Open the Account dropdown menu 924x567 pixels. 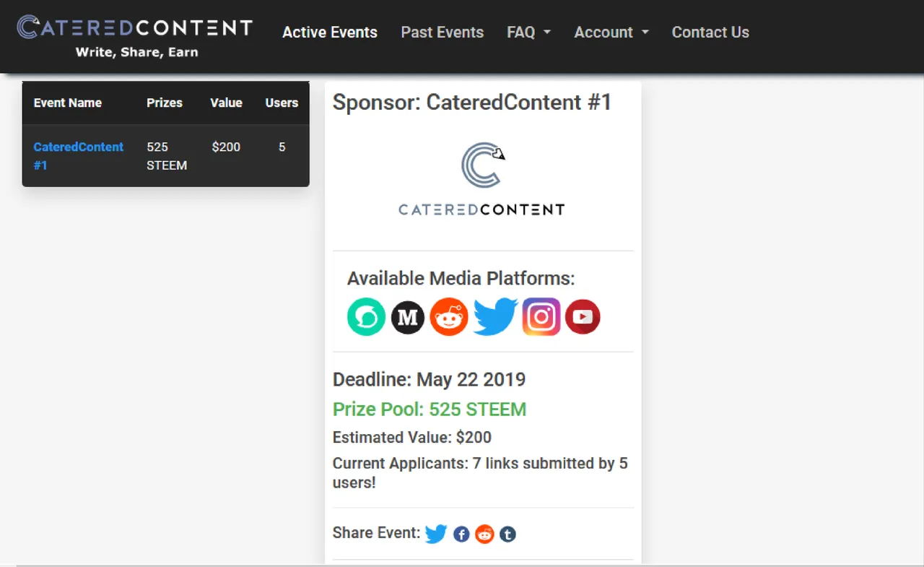pyautogui.click(x=611, y=33)
